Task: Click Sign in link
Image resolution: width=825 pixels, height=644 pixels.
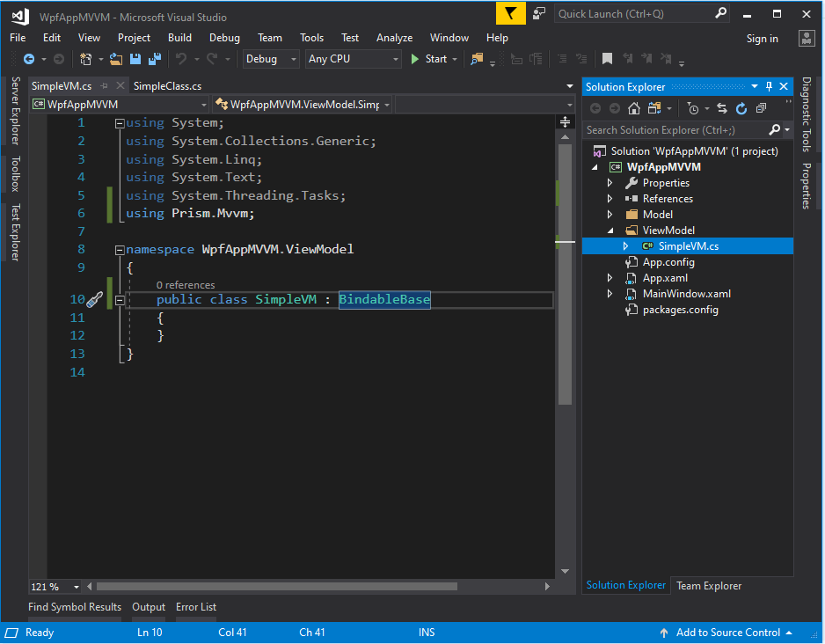Action: pyautogui.click(x=762, y=38)
